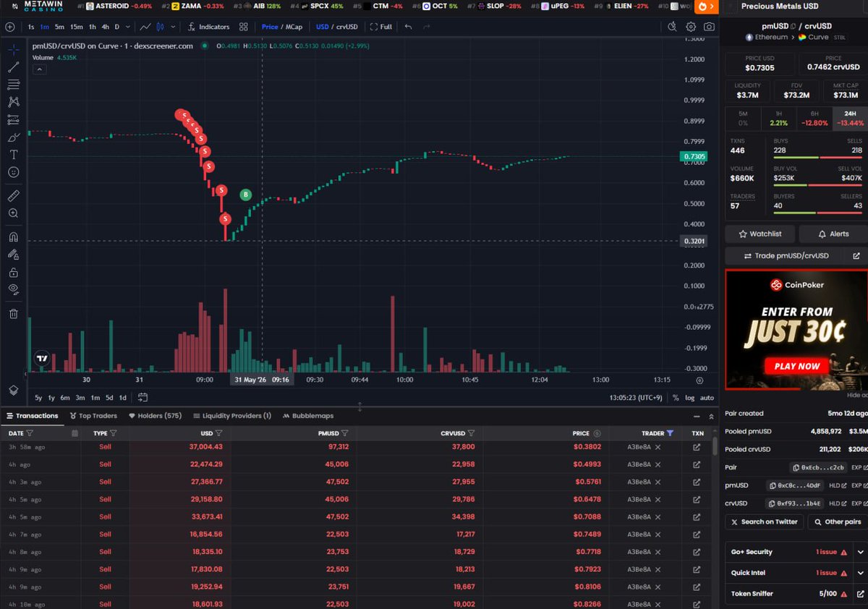Select the trend line drawing tool

pyautogui.click(x=13, y=67)
